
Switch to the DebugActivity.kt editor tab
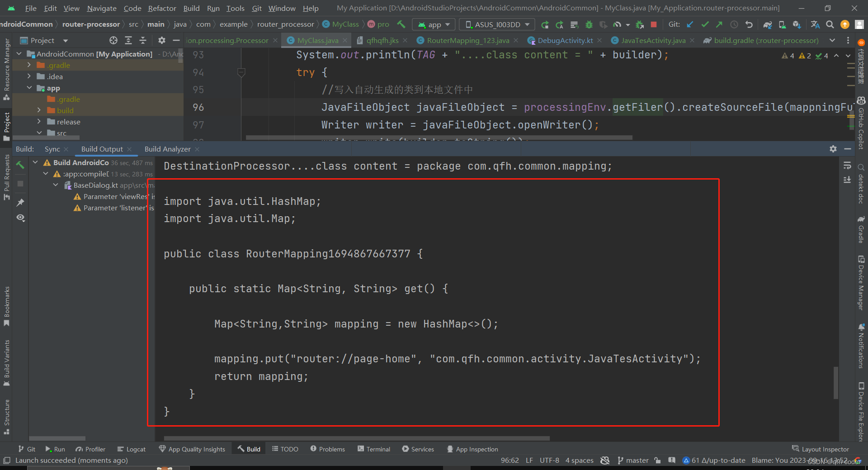pos(565,40)
